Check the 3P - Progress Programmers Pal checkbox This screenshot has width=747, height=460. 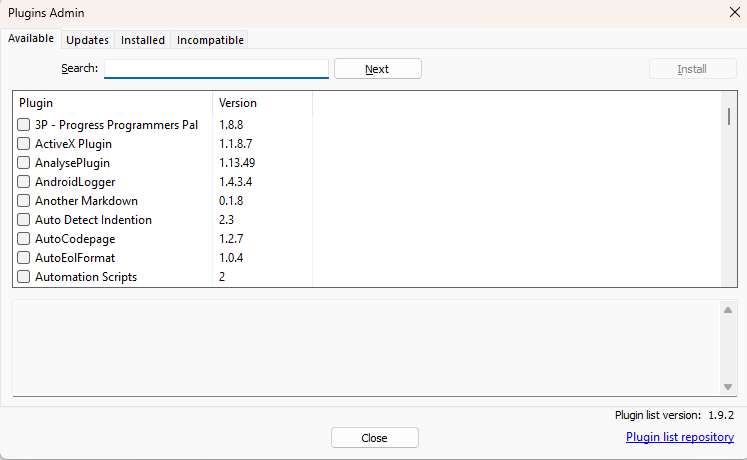pyautogui.click(x=24, y=125)
